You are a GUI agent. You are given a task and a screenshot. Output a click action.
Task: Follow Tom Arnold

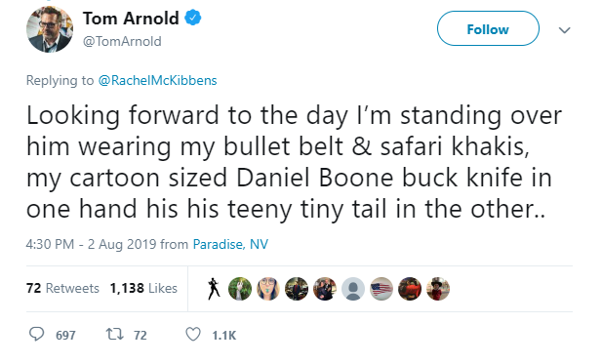click(x=488, y=28)
